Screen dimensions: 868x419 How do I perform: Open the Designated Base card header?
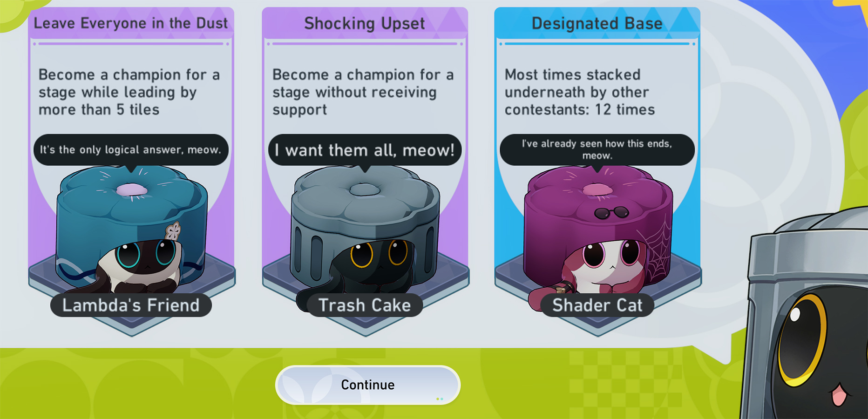(597, 23)
